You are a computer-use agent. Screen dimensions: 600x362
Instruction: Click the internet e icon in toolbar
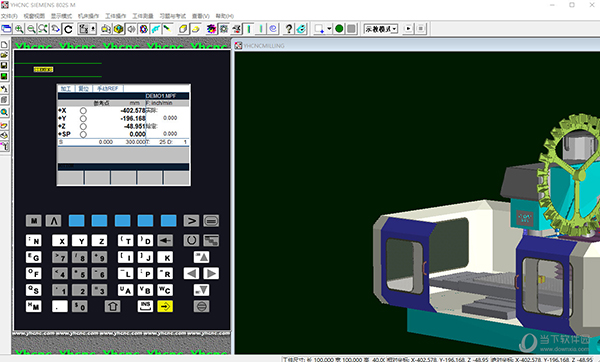tap(273, 29)
